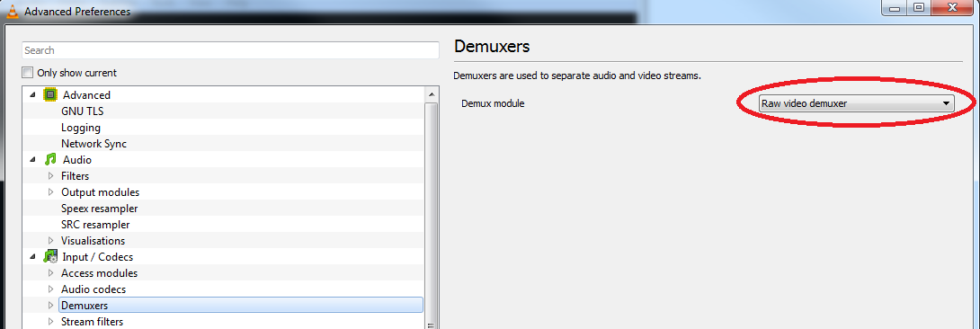Image resolution: width=980 pixels, height=329 pixels.
Task: Click the VLC cone icon in title bar
Action: point(13,11)
